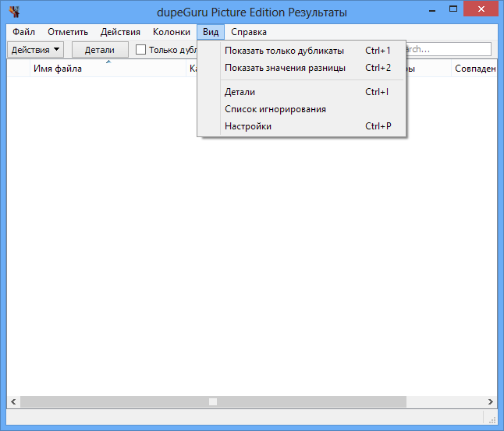Viewport: 504px width, 431px height.
Task: Click the horizontal scrollbar thumb
Action: tap(213, 402)
